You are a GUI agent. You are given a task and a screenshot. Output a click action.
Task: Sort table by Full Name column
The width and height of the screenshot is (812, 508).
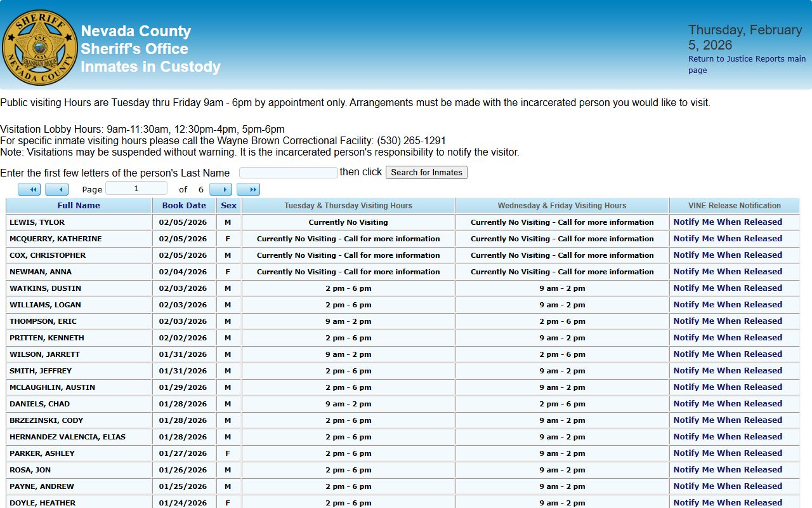click(79, 206)
